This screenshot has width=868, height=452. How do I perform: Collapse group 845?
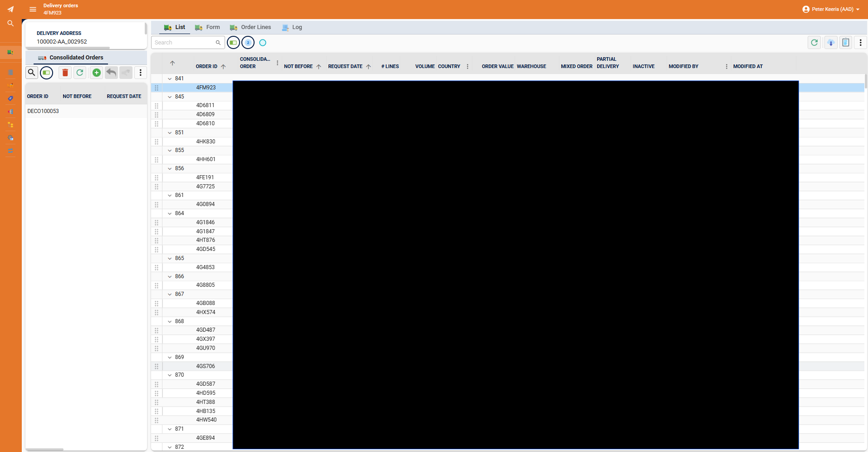pyautogui.click(x=170, y=97)
